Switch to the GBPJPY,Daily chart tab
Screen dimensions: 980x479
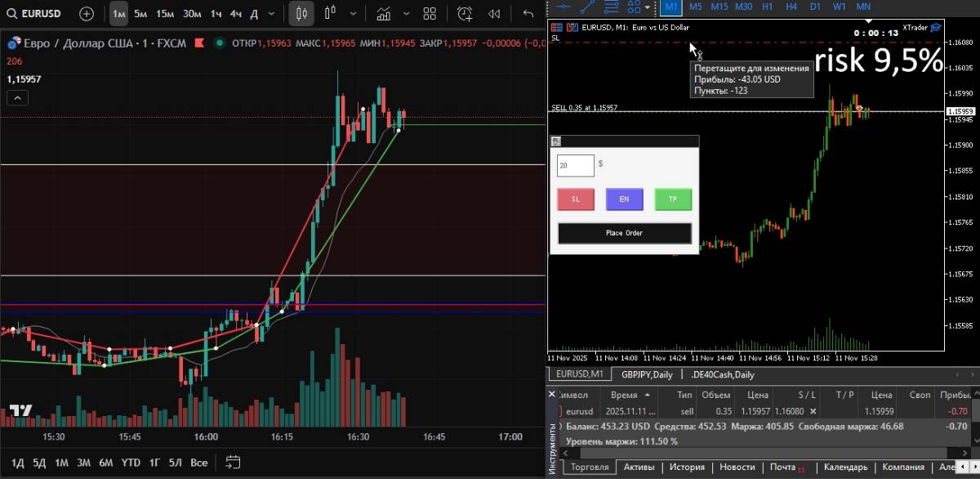(x=647, y=374)
